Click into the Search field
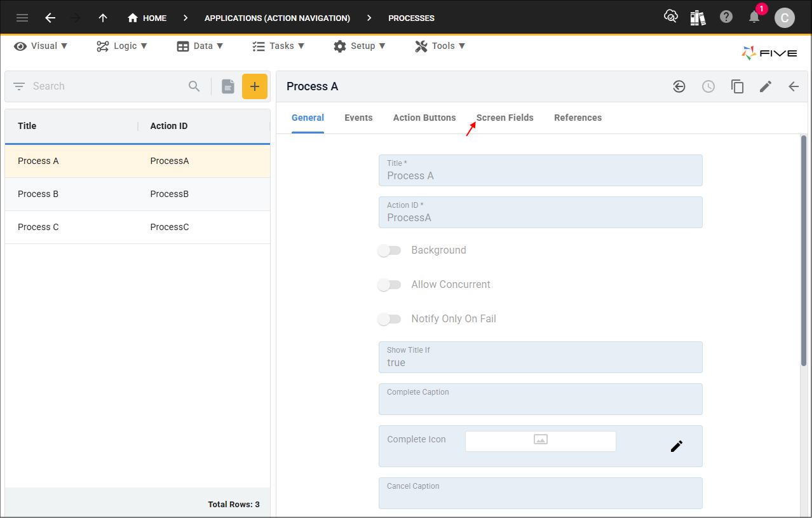 coord(108,86)
